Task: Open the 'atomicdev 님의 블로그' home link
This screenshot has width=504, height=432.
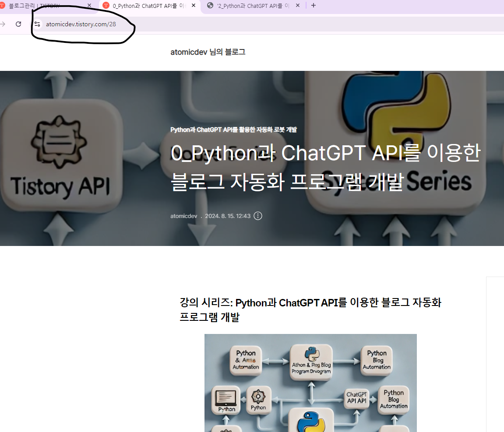Action: (208, 52)
